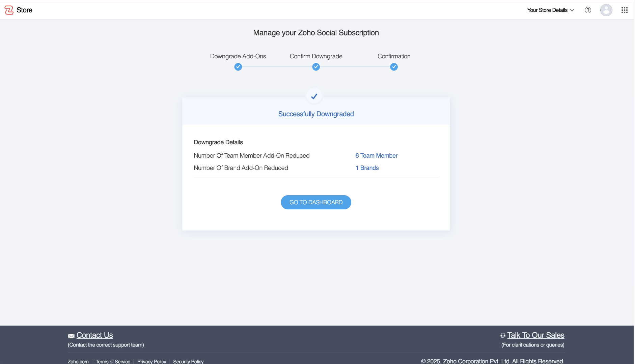Open the Talk To Our Sales link

tap(536, 335)
